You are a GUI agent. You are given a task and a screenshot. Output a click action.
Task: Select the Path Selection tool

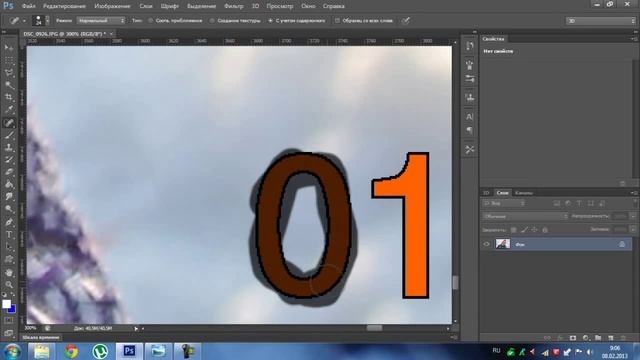click(9, 247)
